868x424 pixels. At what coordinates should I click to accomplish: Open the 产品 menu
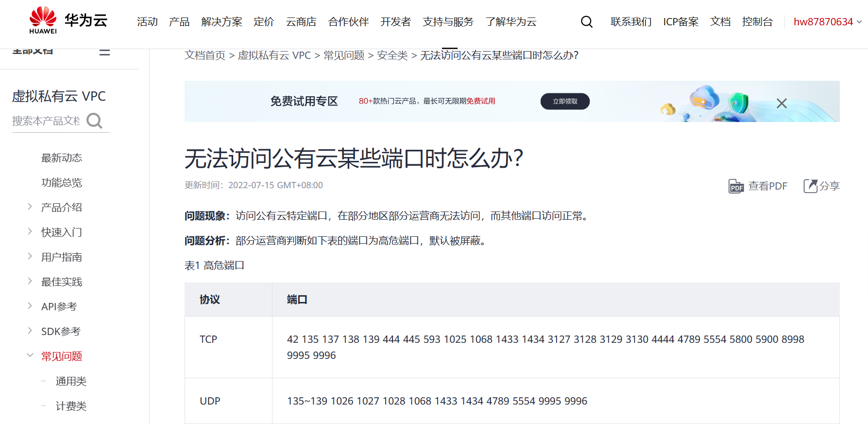(x=179, y=22)
